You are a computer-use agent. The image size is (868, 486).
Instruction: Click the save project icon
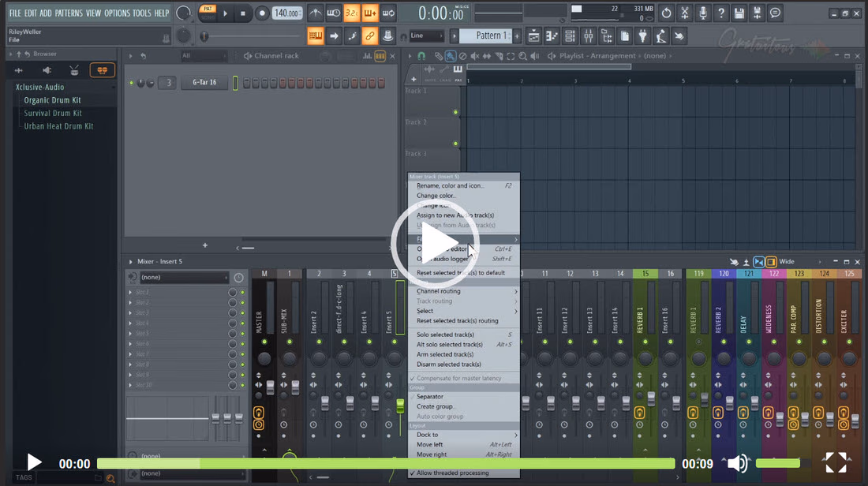(x=739, y=13)
